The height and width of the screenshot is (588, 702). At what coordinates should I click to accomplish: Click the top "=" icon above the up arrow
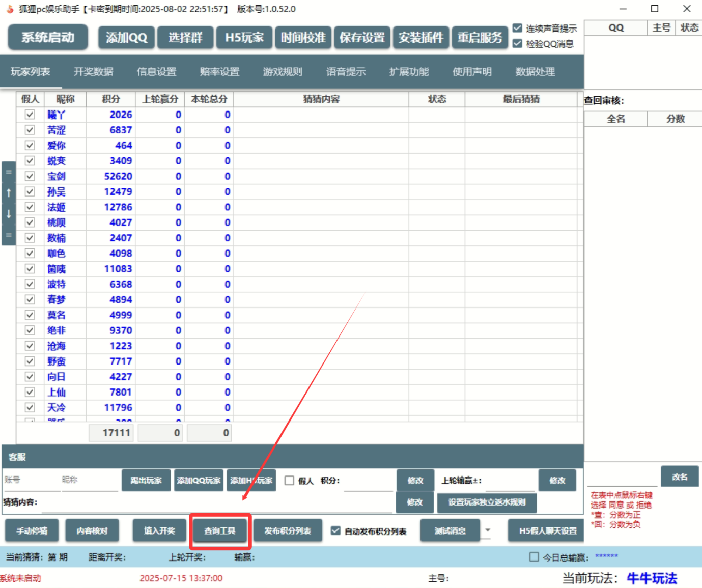click(x=9, y=172)
